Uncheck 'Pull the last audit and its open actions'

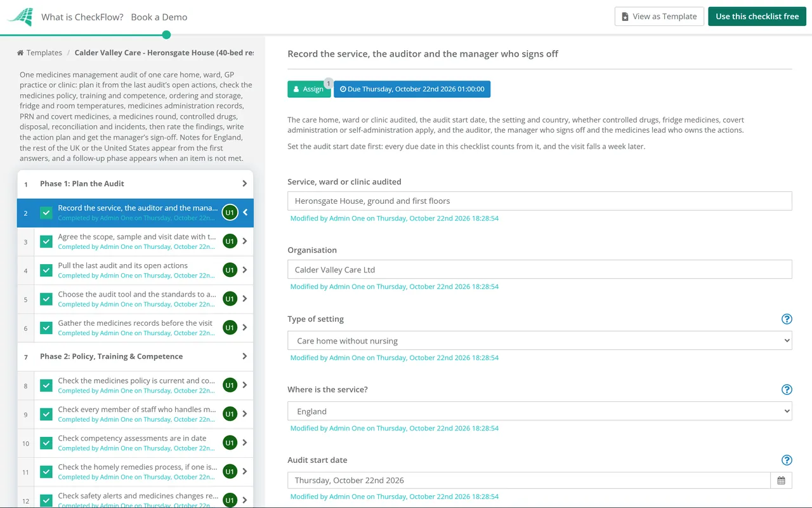coord(46,270)
